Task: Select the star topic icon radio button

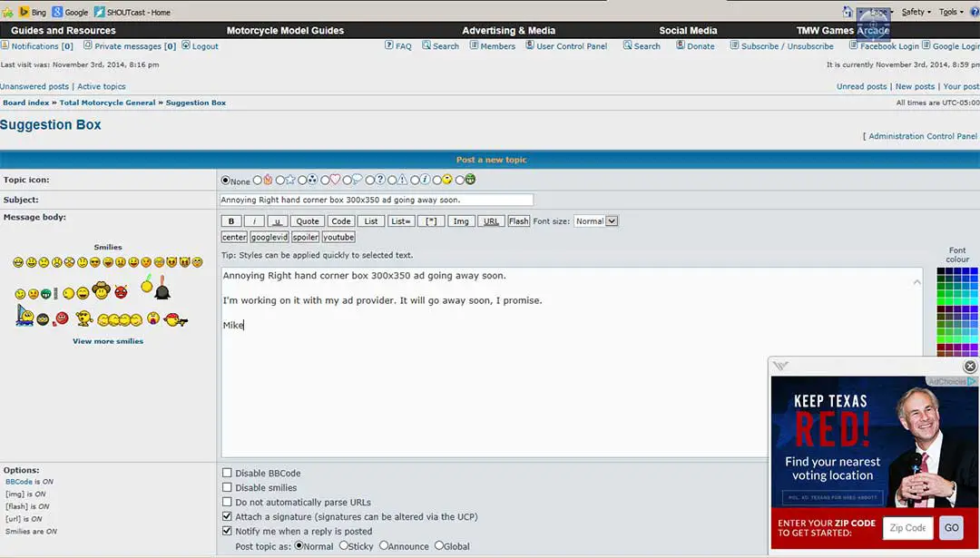Action: coord(280,181)
